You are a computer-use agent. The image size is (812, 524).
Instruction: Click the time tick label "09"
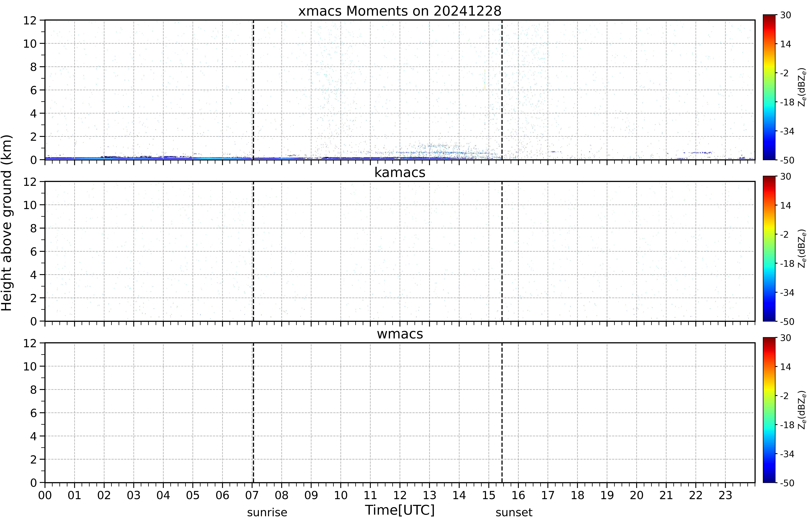[x=311, y=495]
